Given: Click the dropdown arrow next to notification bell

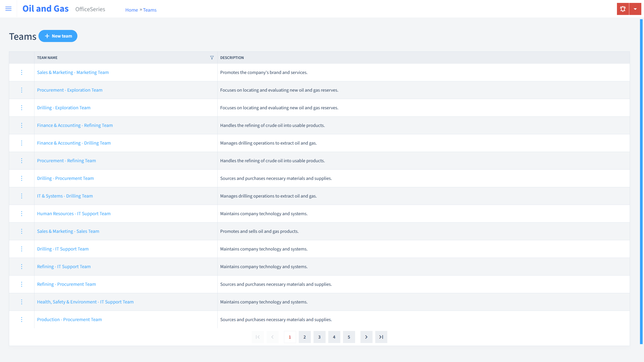Looking at the screenshot, I should 635,9.
